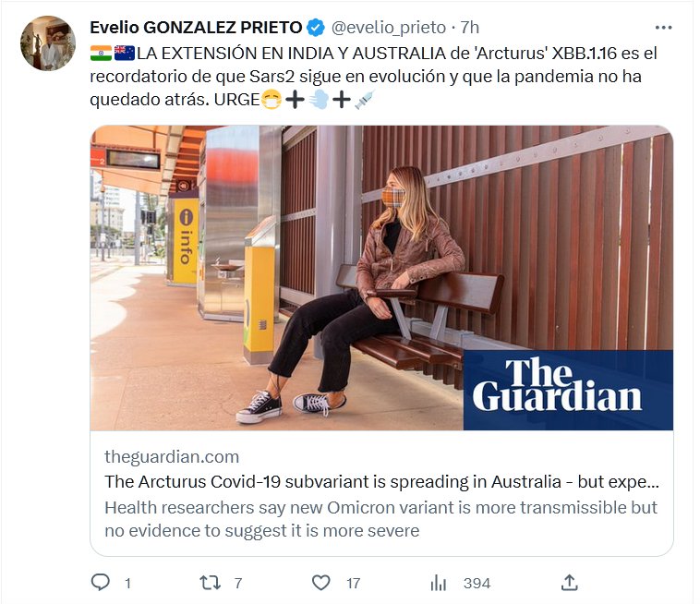Click The Guardian logo on the card
Screen dimensions: 700x604
[x=558, y=385]
